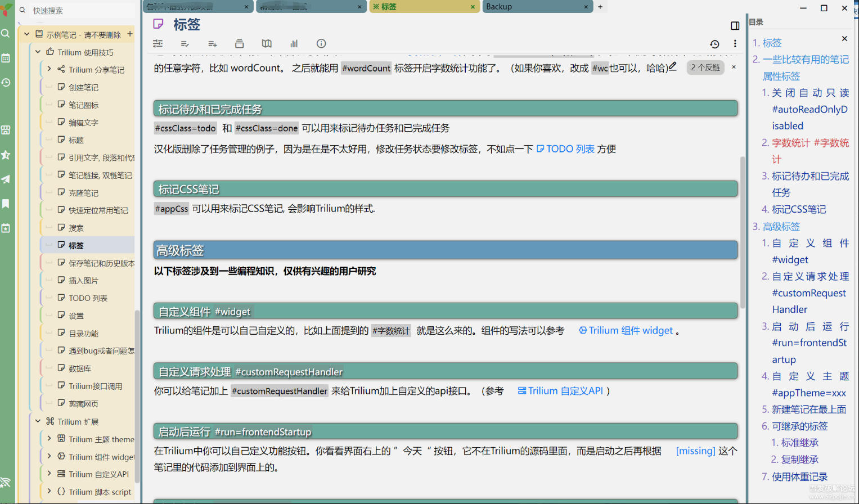This screenshot has height=504, width=859.
Task: Open the bookmark launcher in left bar
Action: 6,204
